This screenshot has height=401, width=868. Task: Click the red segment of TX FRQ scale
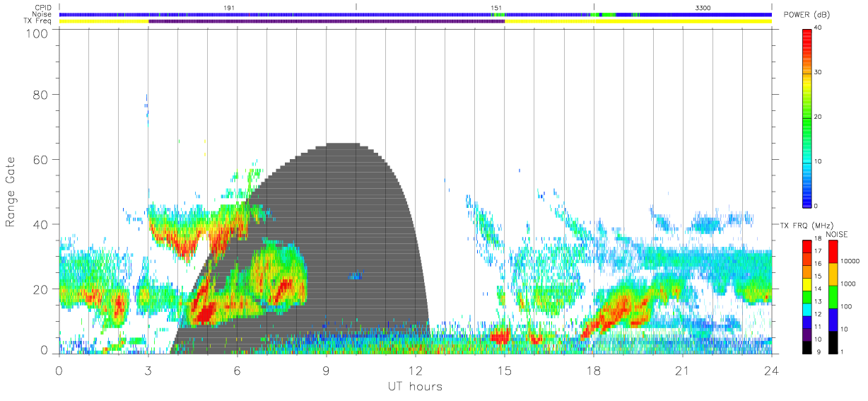(x=807, y=245)
